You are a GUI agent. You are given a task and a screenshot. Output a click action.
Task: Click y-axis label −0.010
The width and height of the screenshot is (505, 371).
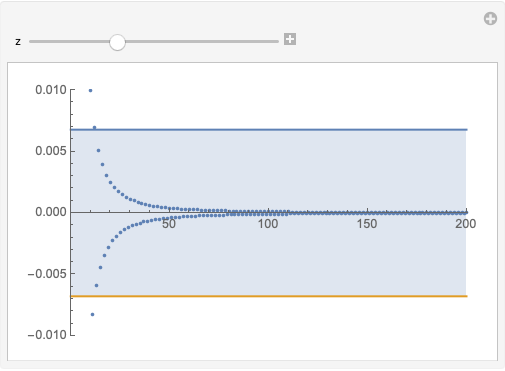pyautogui.click(x=47, y=335)
